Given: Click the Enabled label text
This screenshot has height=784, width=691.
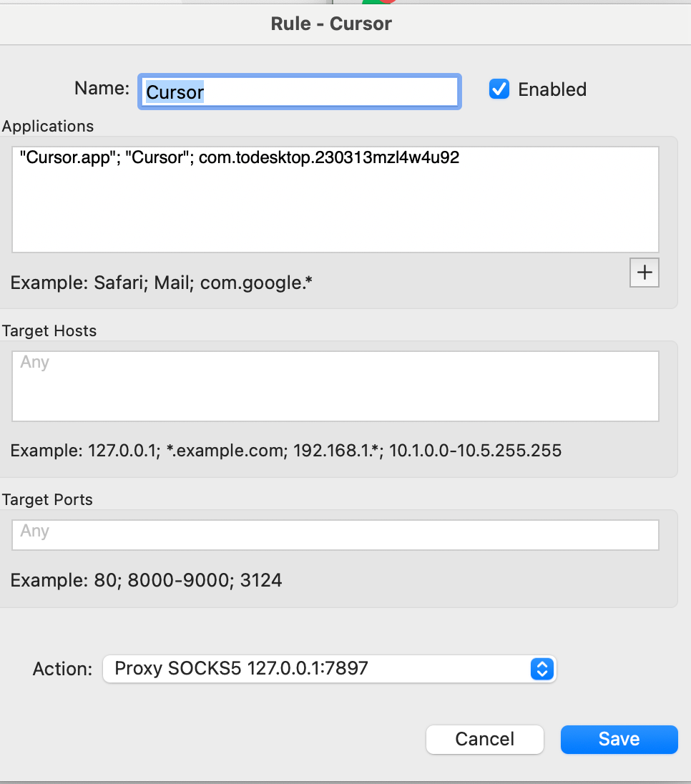Looking at the screenshot, I should point(552,89).
